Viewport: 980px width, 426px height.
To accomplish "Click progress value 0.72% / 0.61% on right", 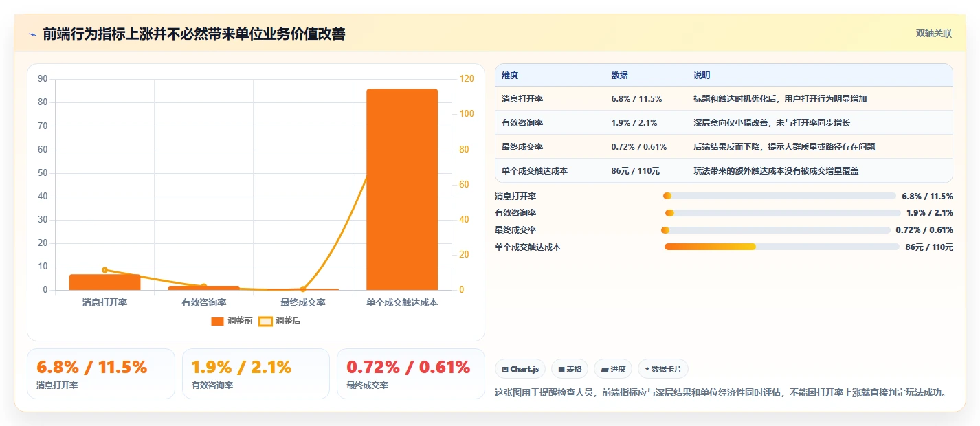I will (x=924, y=230).
